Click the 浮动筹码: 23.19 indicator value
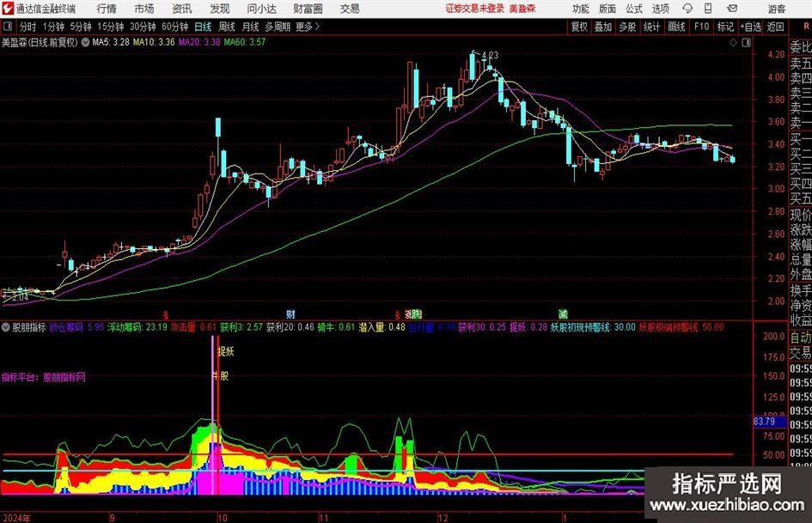The image size is (812, 523). pyautogui.click(x=137, y=327)
